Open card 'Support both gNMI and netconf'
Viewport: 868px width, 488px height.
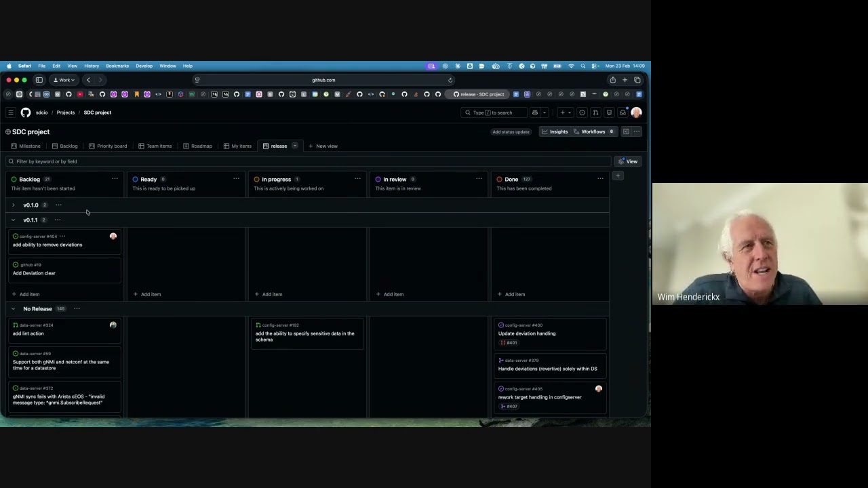pos(60,365)
